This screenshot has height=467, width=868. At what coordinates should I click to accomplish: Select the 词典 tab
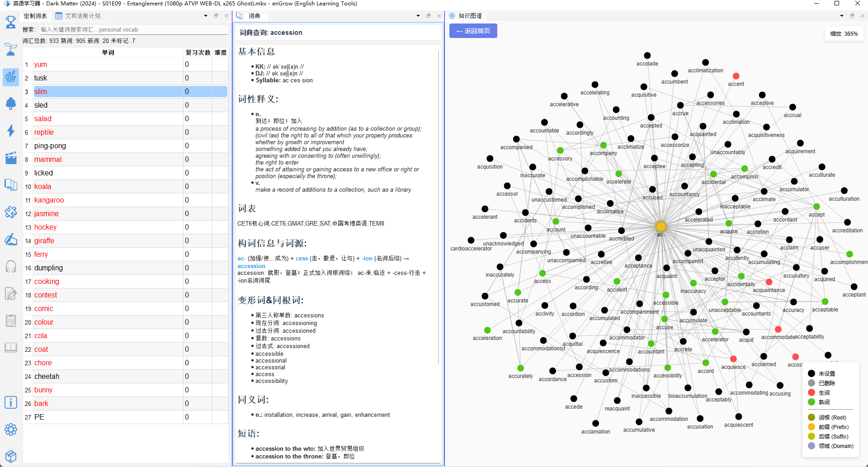pos(250,16)
